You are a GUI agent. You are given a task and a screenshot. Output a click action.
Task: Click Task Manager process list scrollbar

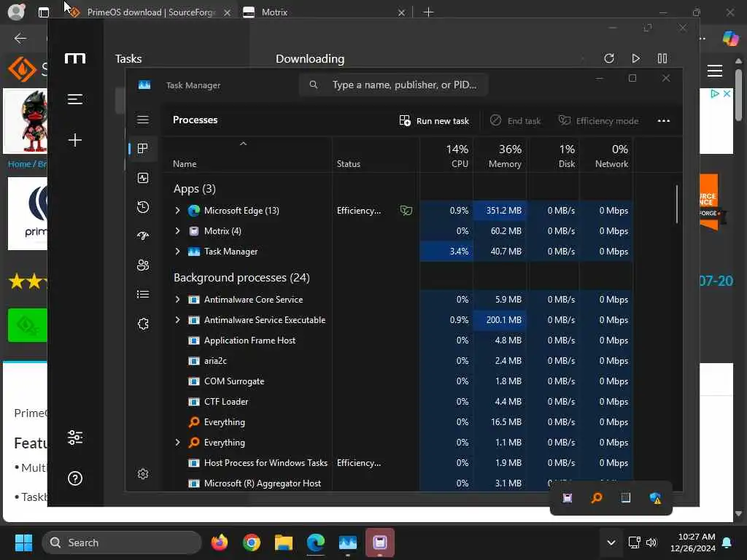[676, 205]
